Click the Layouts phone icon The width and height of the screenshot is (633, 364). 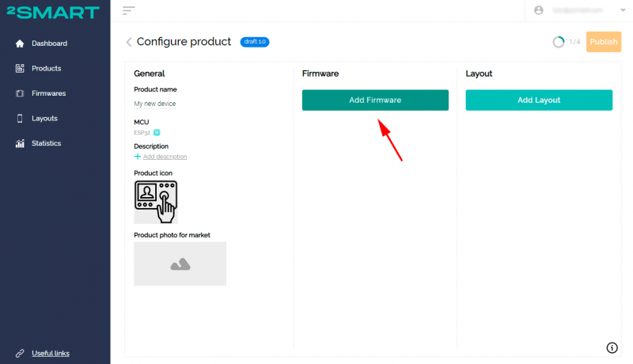20,119
